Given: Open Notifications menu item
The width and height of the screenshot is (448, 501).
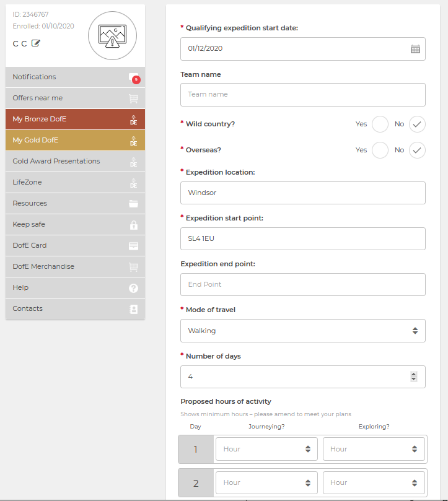Looking at the screenshot, I should (x=75, y=77).
